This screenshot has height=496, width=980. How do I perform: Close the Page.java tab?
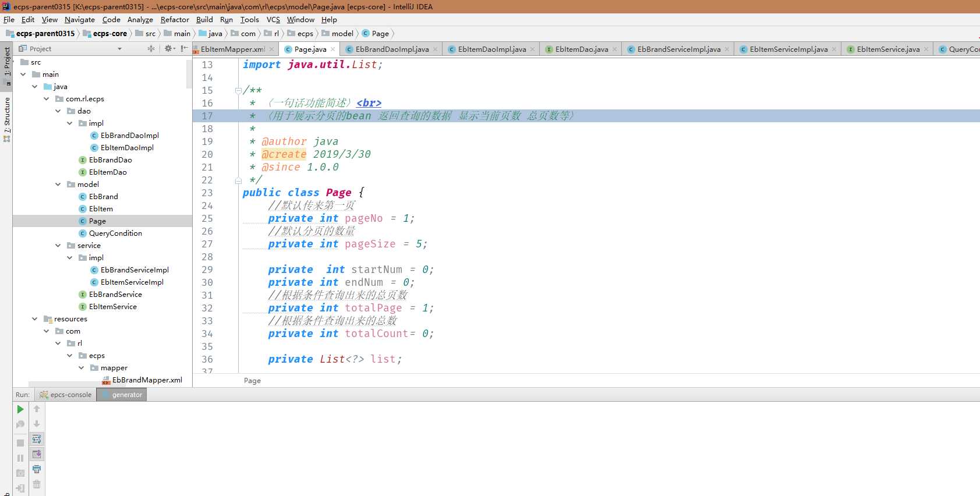[333, 49]
